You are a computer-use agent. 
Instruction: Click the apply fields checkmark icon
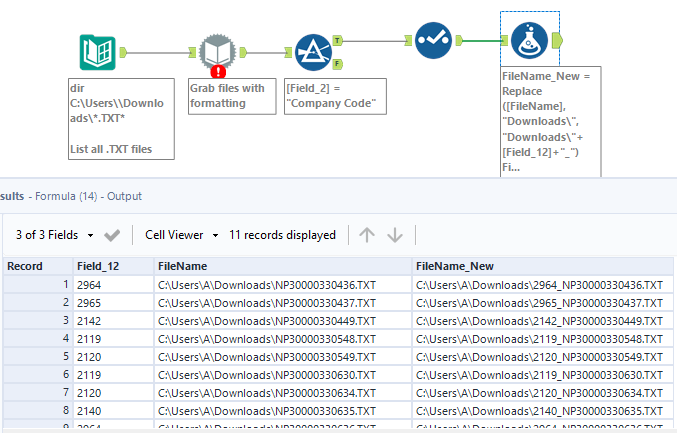click(x=112, y=235)
